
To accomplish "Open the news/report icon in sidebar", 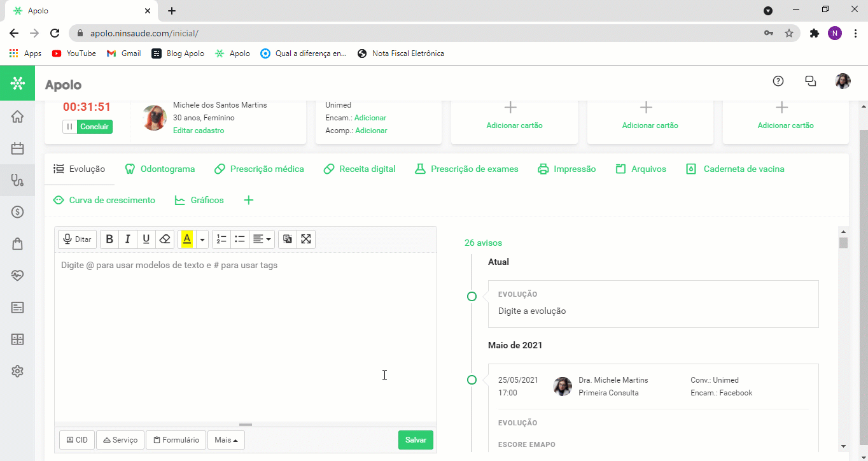I will 17,308.
